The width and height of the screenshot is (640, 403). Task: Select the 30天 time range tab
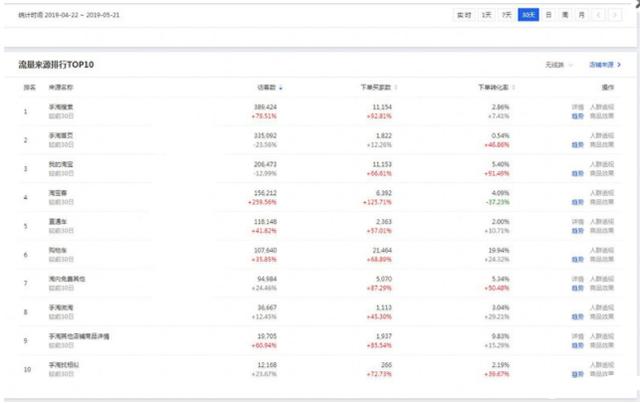[x=528, y=15]
